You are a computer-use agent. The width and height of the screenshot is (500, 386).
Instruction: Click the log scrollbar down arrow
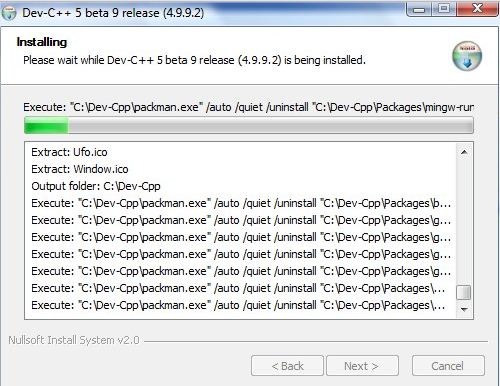(x=464, y=309)
